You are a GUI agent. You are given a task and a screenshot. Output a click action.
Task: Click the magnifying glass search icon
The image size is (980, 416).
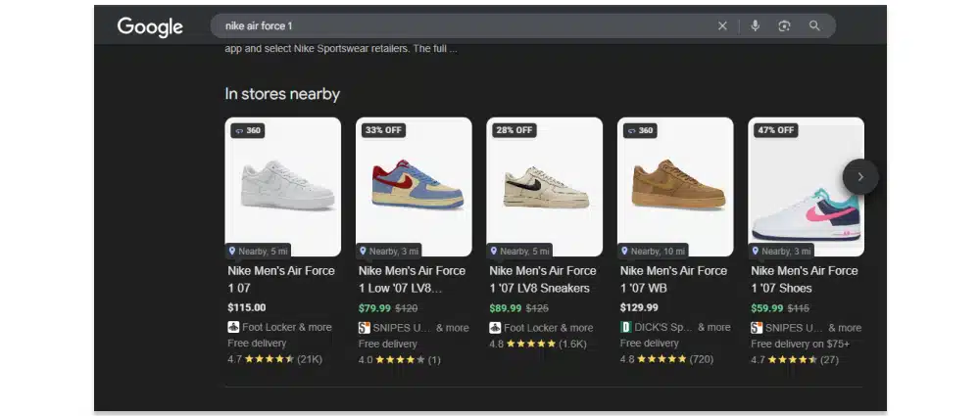point(814,26)
